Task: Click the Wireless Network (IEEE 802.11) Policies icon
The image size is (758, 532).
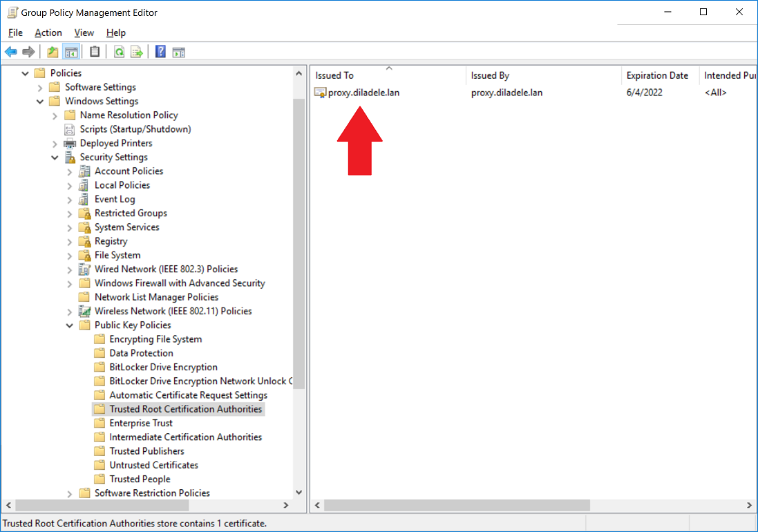Action: [84, 311]
